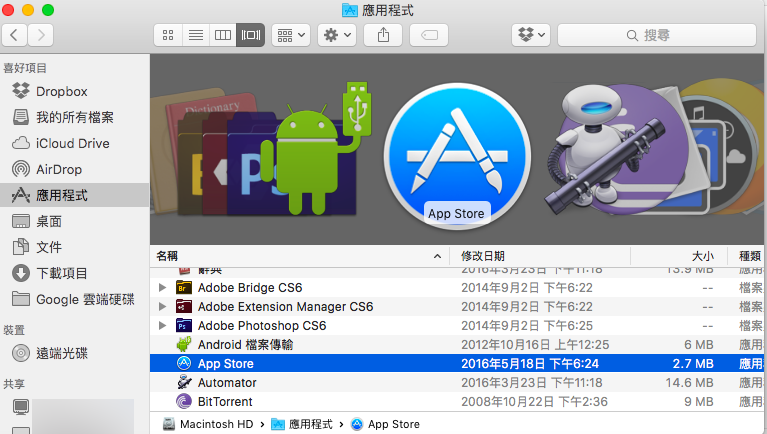The width and height of the screenshot is (767, 434).
Task: Click Macintosh HD in the path bar
Action: point(208,424)
